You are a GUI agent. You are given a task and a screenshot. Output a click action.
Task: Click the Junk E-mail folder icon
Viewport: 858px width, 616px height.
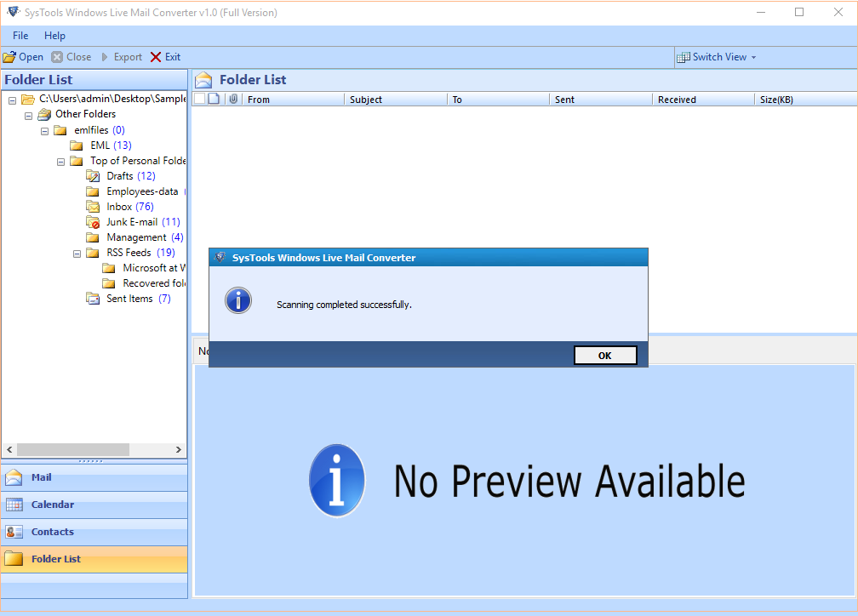(x=93, y=222)
